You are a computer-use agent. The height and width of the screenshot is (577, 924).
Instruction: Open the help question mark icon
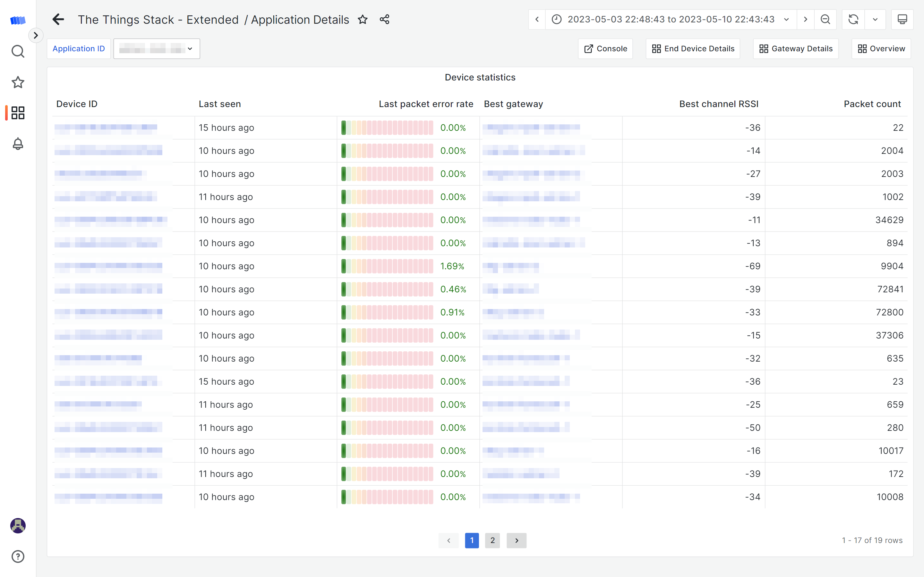coord(18,556)
